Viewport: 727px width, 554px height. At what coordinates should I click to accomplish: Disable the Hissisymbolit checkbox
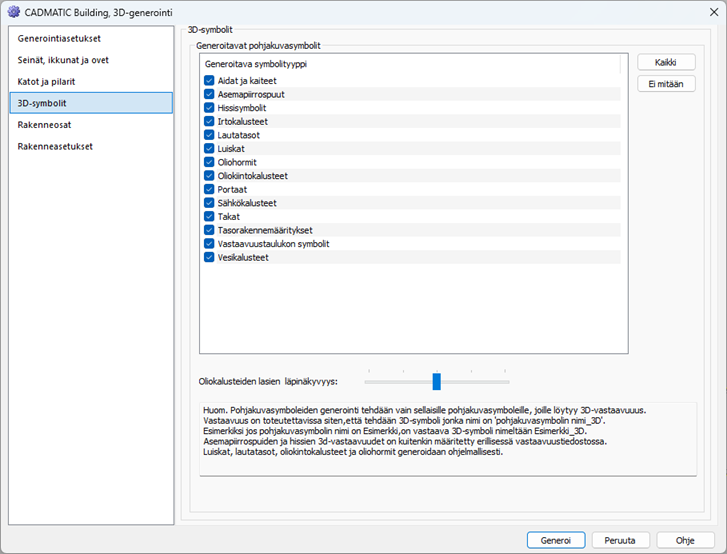(209, 108)
